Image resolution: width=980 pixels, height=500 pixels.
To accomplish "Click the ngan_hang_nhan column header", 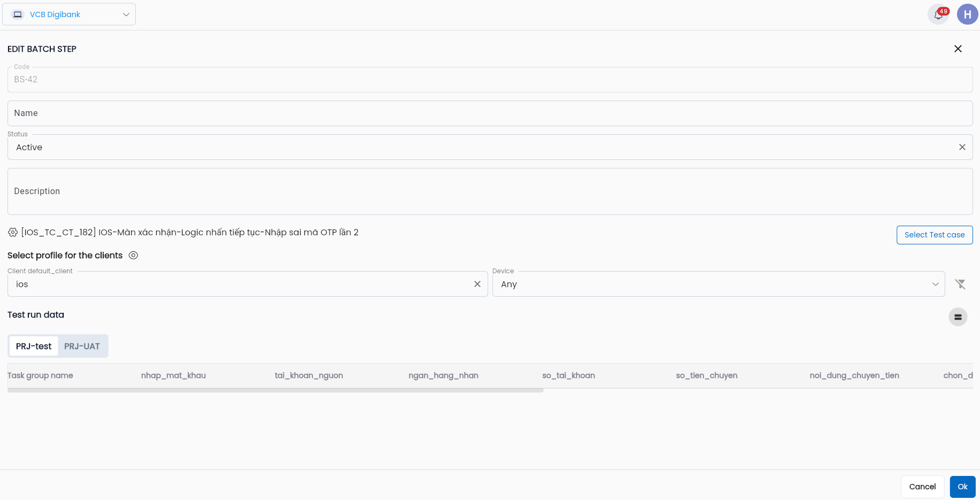I will [443, 375].
